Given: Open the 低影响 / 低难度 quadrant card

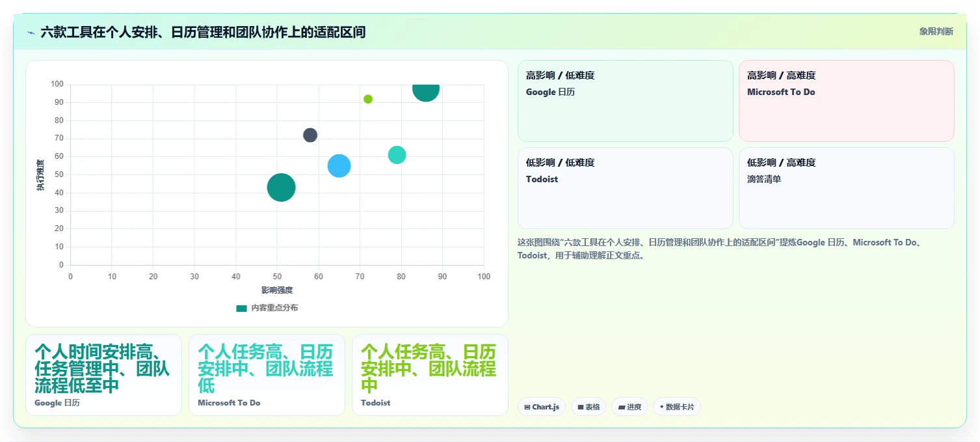Looking at the screenshot, I should (625, 188).
